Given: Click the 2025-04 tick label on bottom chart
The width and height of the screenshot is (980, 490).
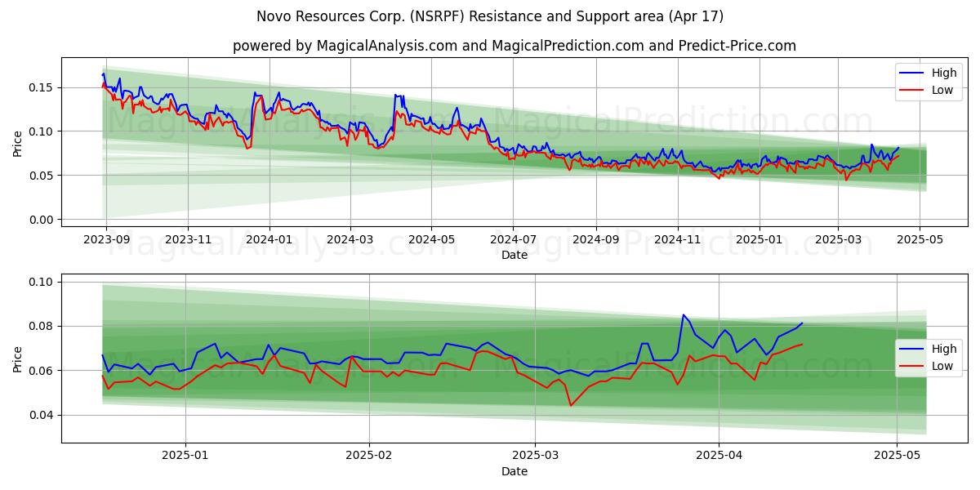Looking at the screenshot, I should 719,457.
